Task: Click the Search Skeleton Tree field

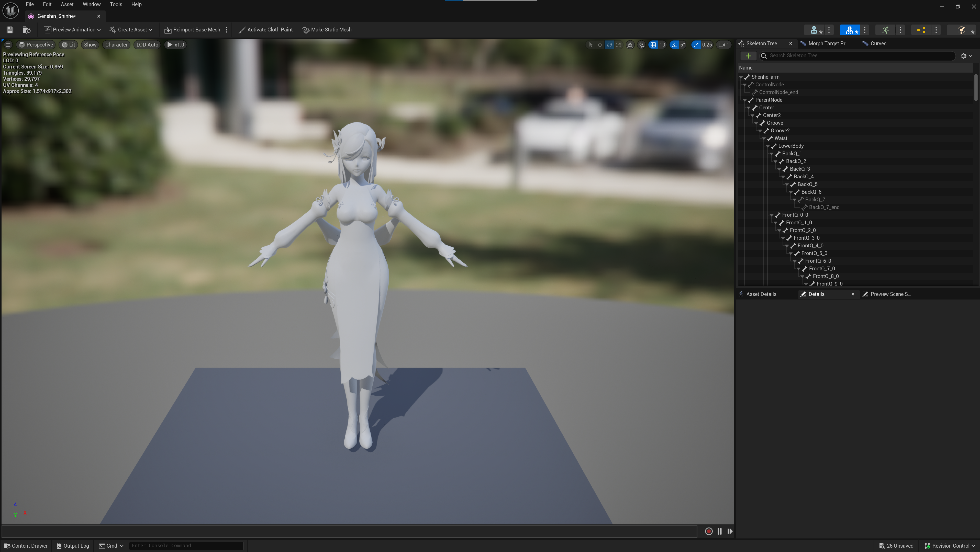Action: coord(860,55)
